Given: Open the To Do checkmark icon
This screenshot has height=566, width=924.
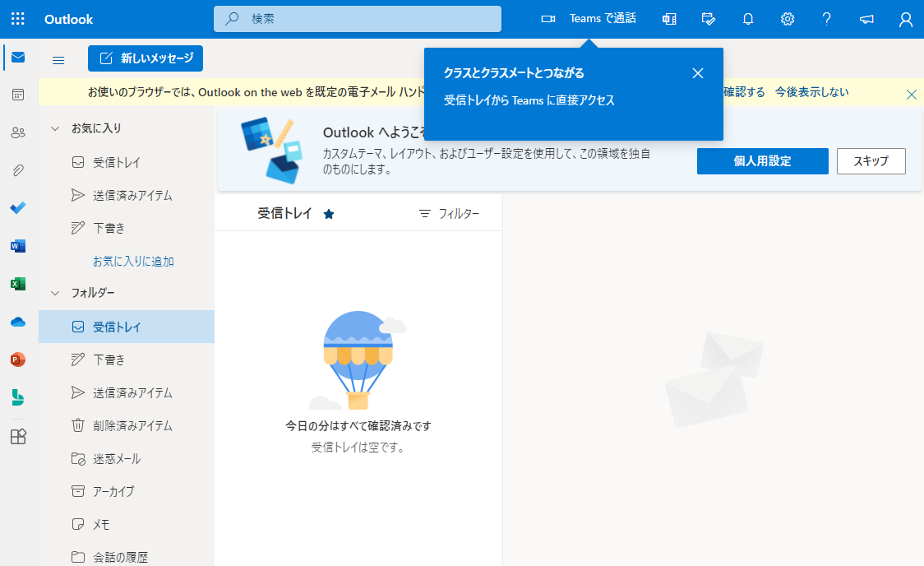Looking at the screenshot, I should 18,208.
